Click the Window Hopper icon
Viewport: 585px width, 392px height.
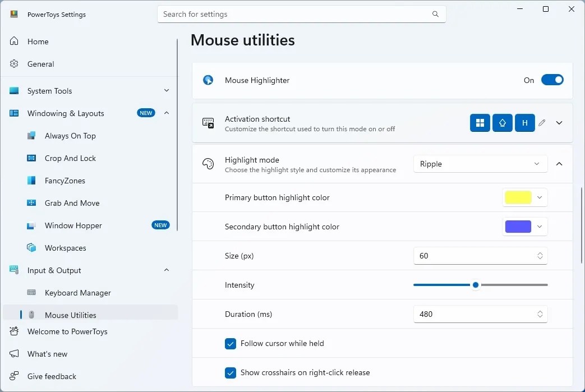click(31, 225)
